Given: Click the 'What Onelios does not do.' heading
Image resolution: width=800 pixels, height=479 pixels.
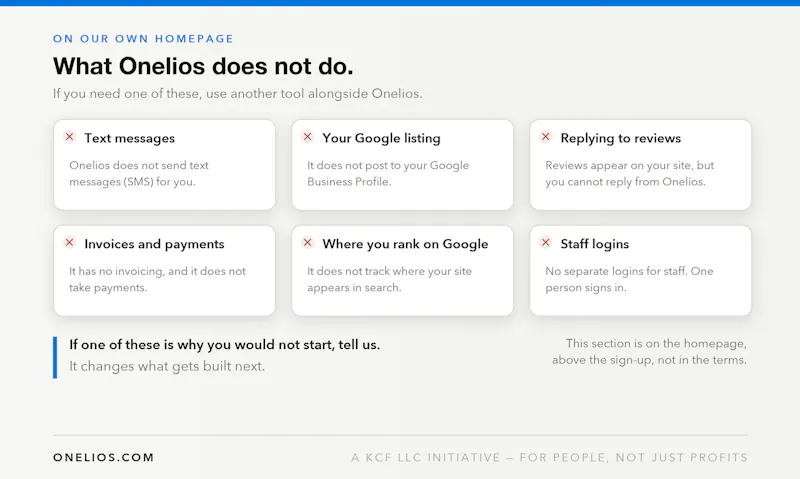Looking at the screenshot, I should pyautogui.click(x=203, y=66).
